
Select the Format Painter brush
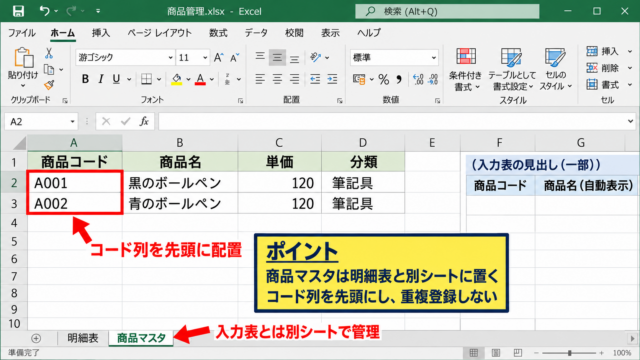click(x=49, y=85)
